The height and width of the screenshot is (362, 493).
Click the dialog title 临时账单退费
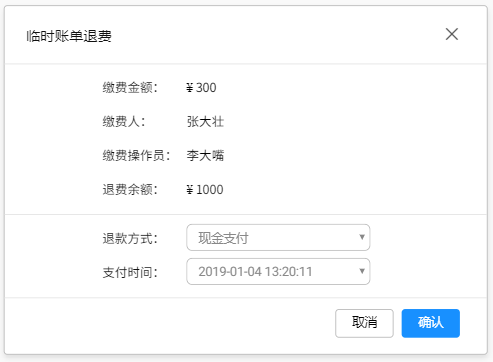pos(69,36)
